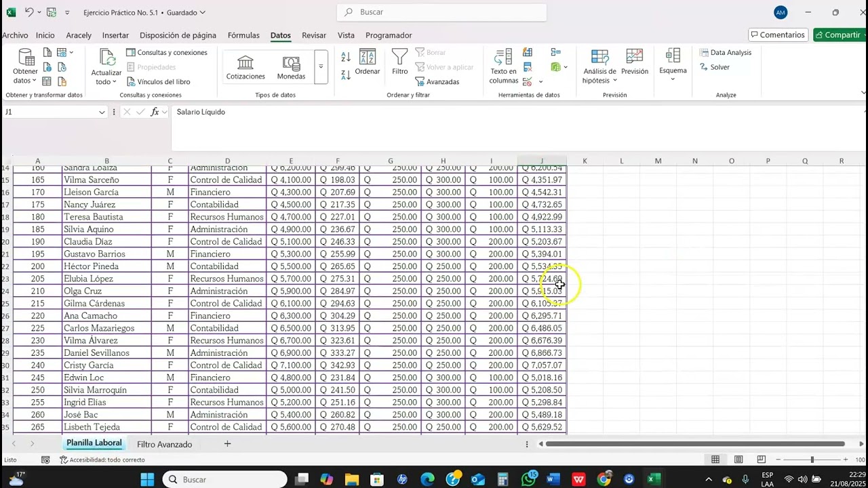Customize Quick Access Toolbar dropdown
This screenshot has height=488, width=868.
point(67,12)
